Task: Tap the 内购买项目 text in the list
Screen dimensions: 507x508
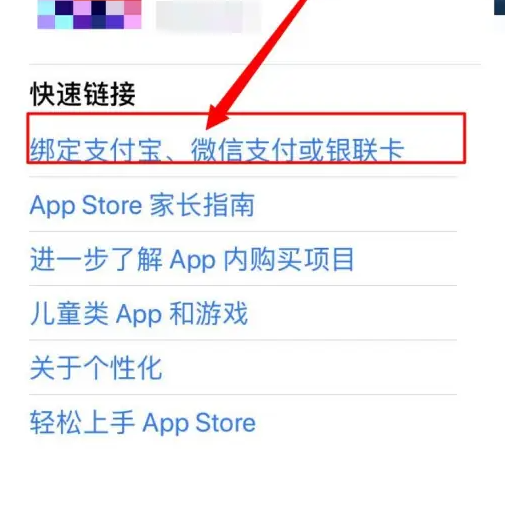Action: (288, 259)
